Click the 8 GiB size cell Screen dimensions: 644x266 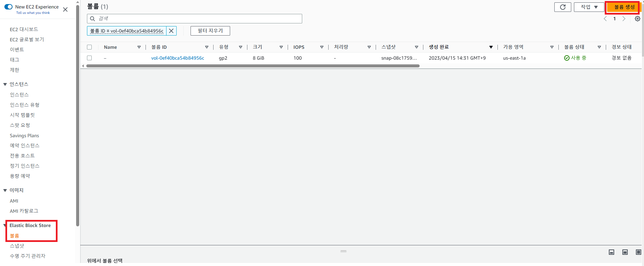pyautogui.click(x=259, y=58)
